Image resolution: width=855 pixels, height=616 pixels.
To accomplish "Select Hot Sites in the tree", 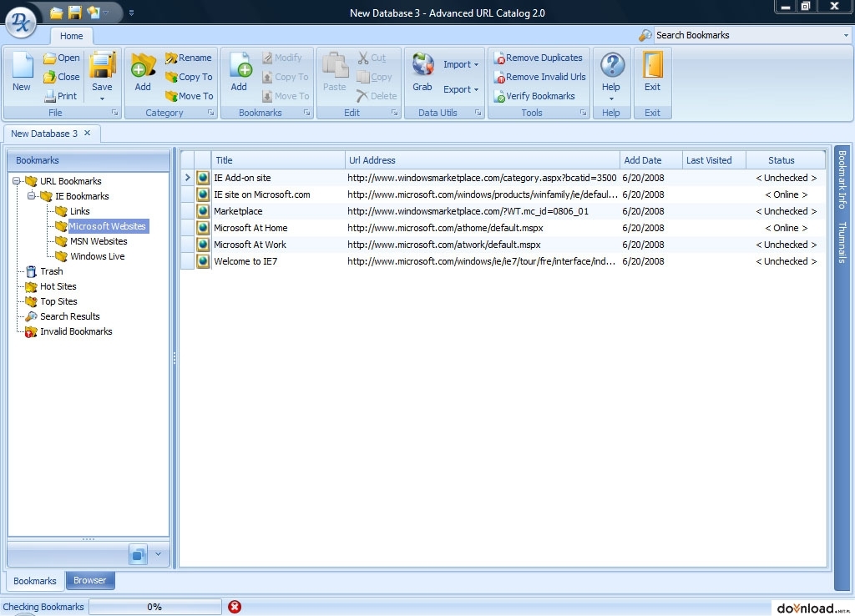I will point(58,286).
